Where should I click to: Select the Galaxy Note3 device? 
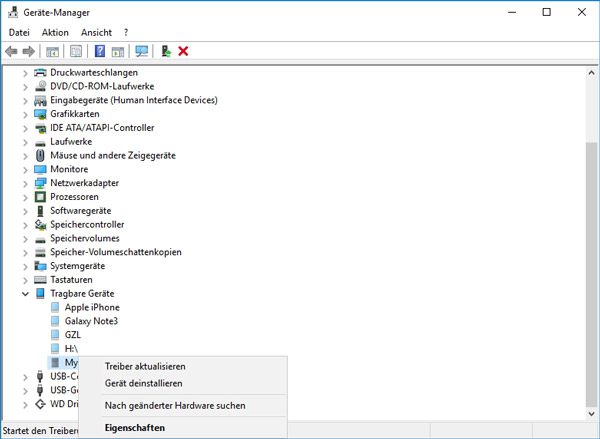pyautogui.click(x=91, y=321)
